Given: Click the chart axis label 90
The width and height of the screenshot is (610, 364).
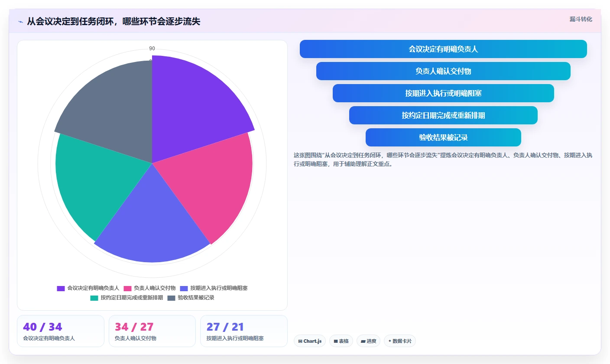Looking at the screenshot, I should click(x=152, y=49).
